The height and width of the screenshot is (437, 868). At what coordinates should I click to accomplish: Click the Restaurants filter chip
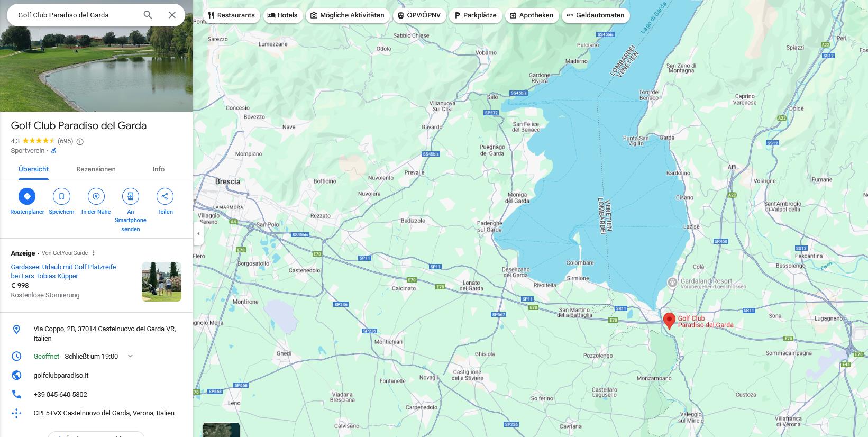pyautogui.click(x=231, y=15)
